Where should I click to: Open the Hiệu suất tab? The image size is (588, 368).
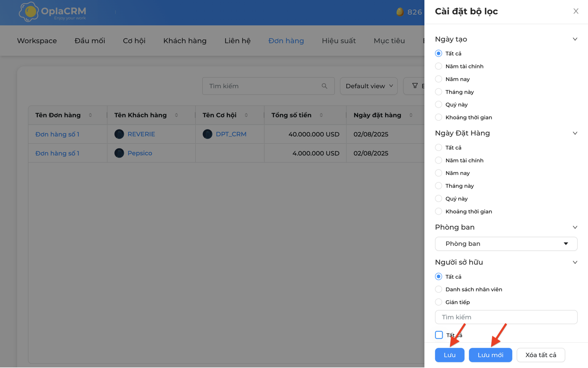pos(339,41)
